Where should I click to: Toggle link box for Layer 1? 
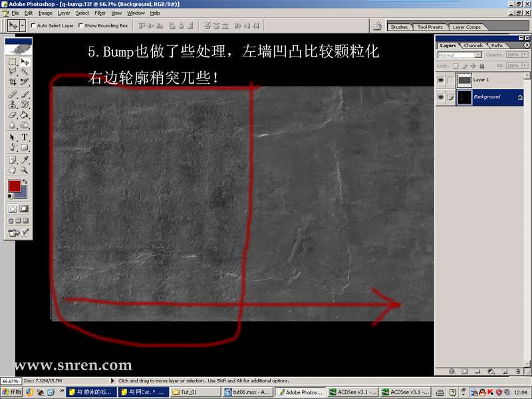451,80
